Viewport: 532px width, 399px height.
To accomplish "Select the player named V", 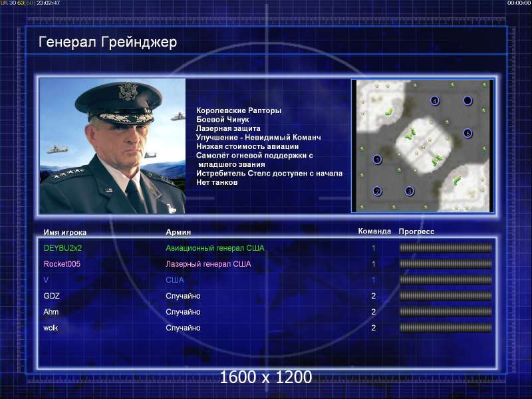I will (x=46, y=280).
